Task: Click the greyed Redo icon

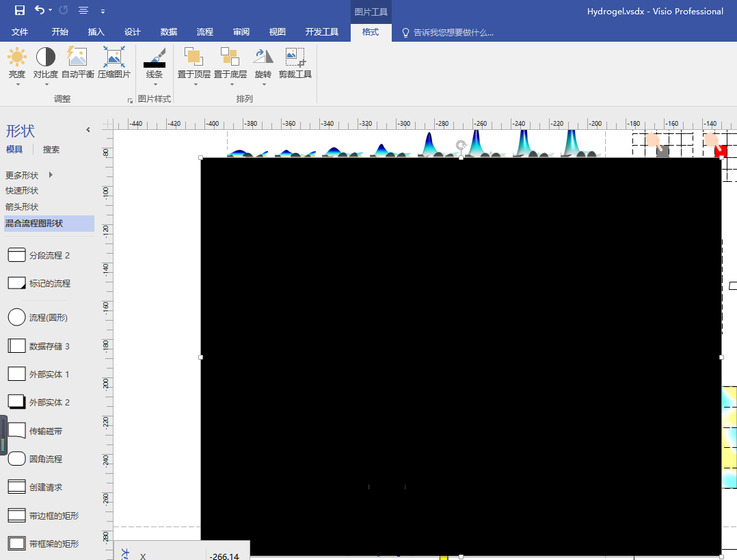Action: (64, 10)
